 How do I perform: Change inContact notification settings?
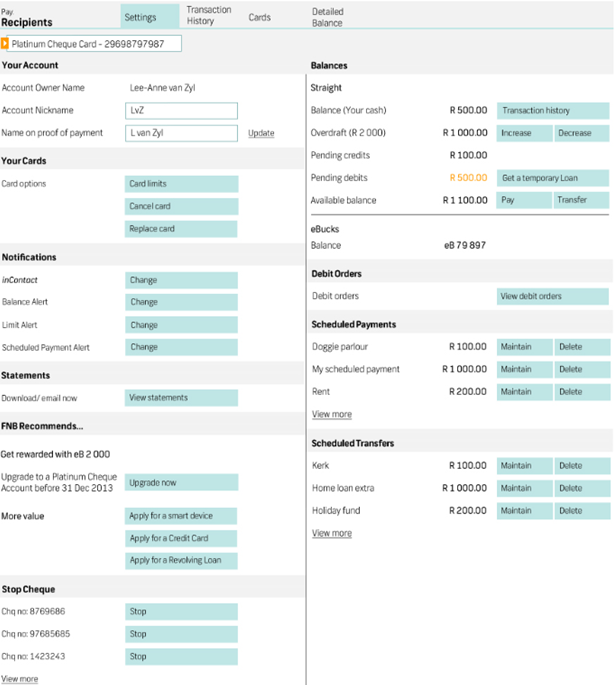pyautogui.click(x=181, y=280)
